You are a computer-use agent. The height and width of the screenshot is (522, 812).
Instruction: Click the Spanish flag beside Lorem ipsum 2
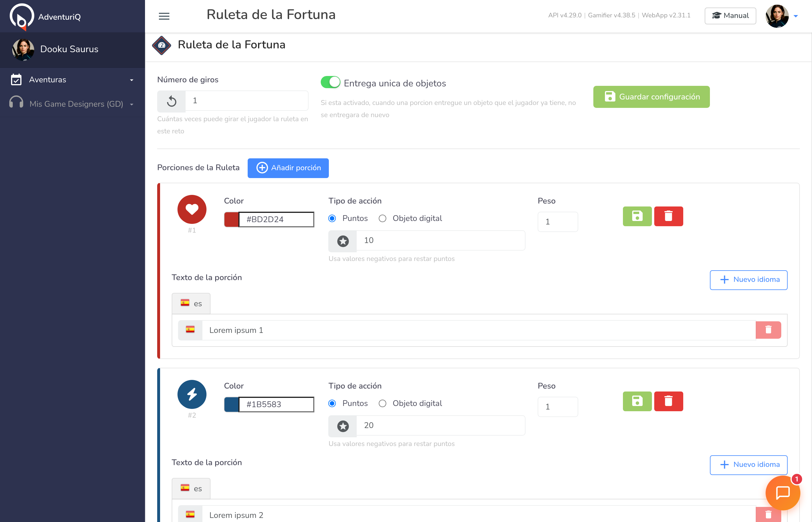190,514
